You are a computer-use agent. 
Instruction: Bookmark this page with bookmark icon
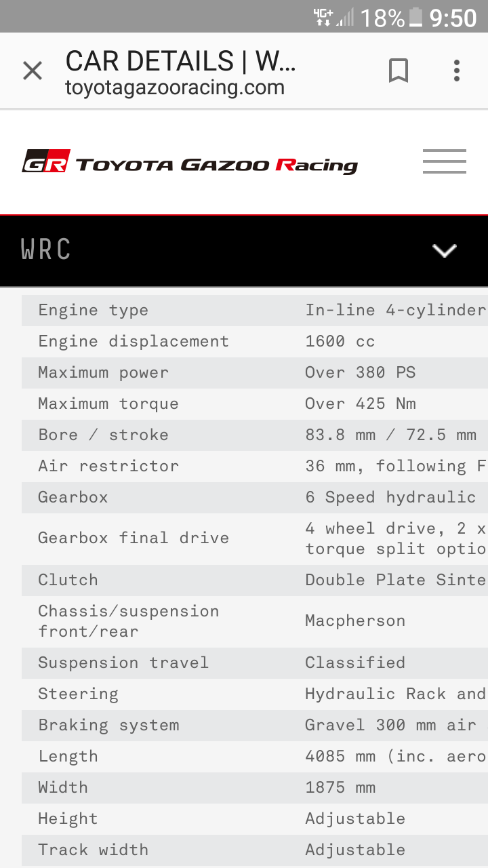[399, 71]
